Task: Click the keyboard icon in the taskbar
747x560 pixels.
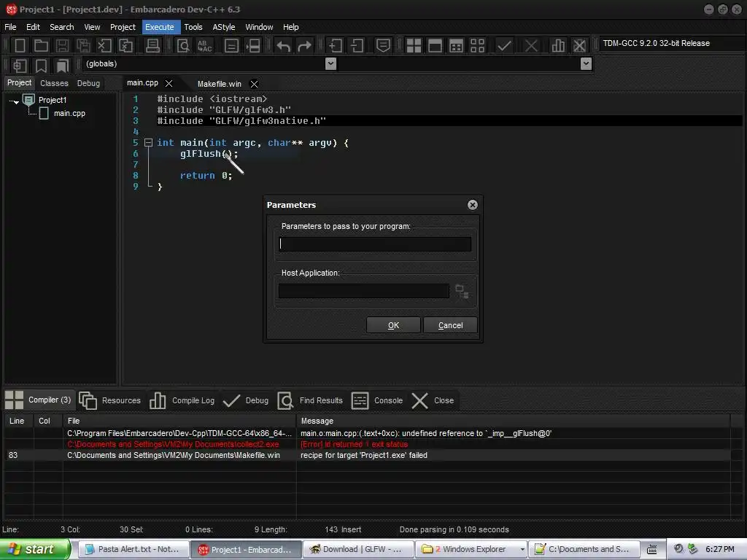Action: (x=651, y=550)
